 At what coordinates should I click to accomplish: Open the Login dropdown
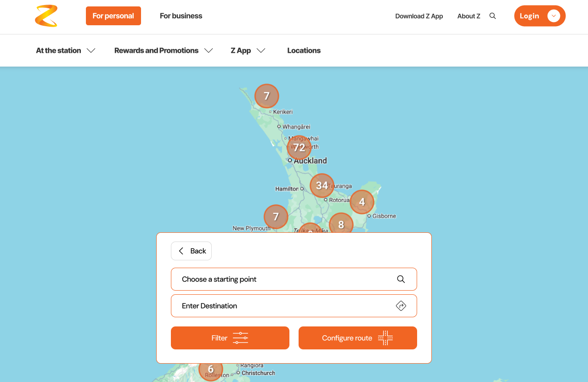click(540, 16)
